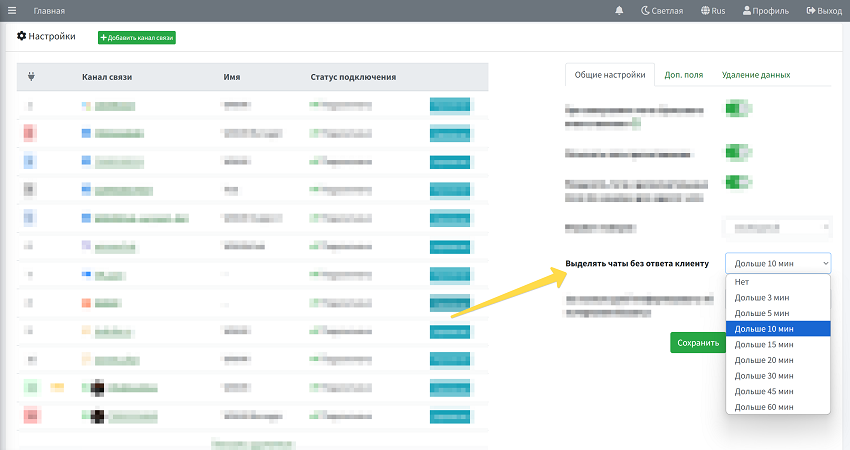Click the notifications bell icon
850x450 pixels.
619,11
